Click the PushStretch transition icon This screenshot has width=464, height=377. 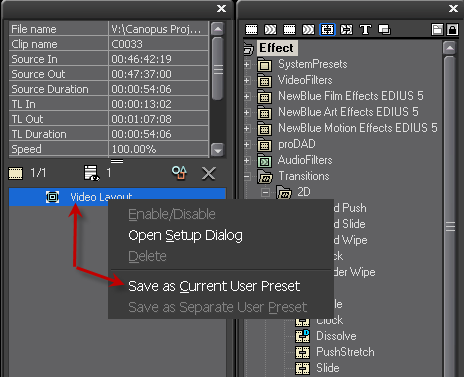302,352
